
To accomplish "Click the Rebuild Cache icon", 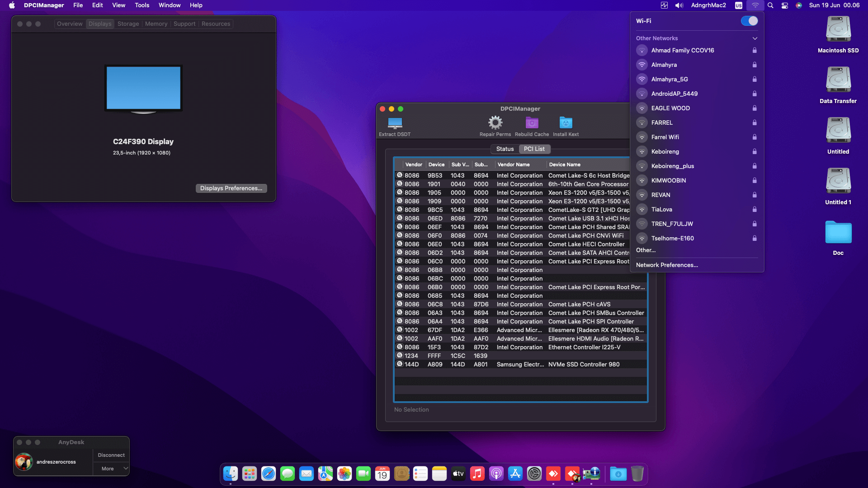I will (x=532, y=123).
